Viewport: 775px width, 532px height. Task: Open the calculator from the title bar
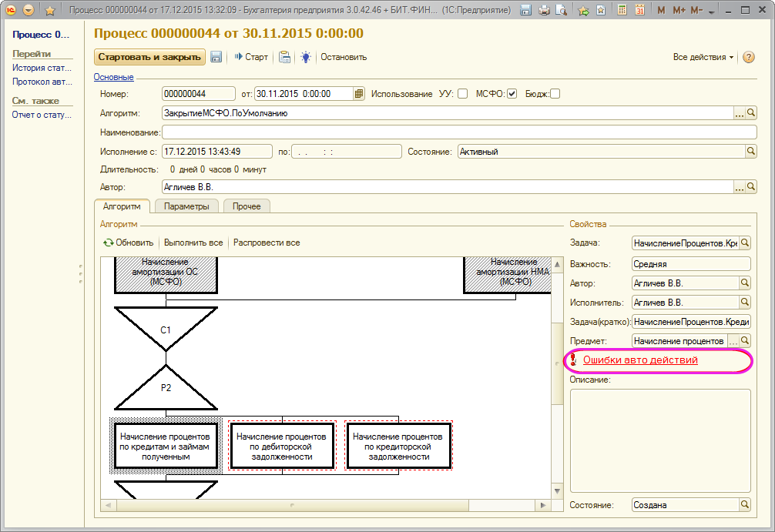[x=622, y=10]
